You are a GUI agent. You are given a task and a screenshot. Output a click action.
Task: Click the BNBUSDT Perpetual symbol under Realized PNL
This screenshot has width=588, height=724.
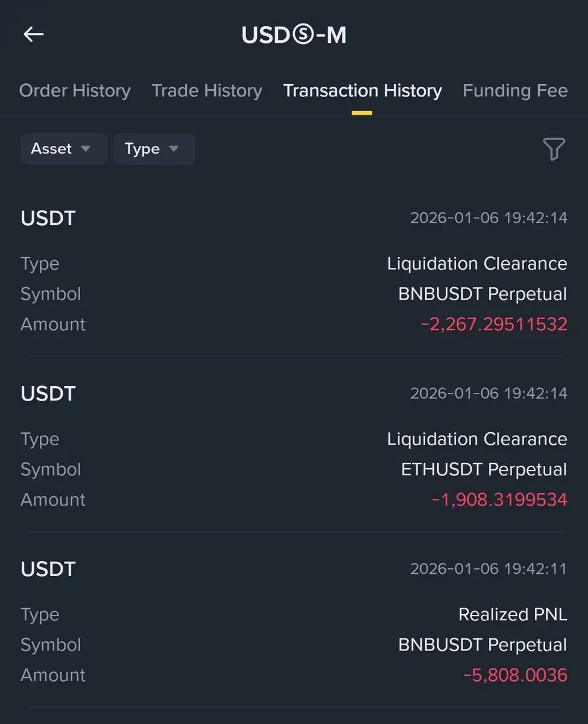click(x=482, y=644)
